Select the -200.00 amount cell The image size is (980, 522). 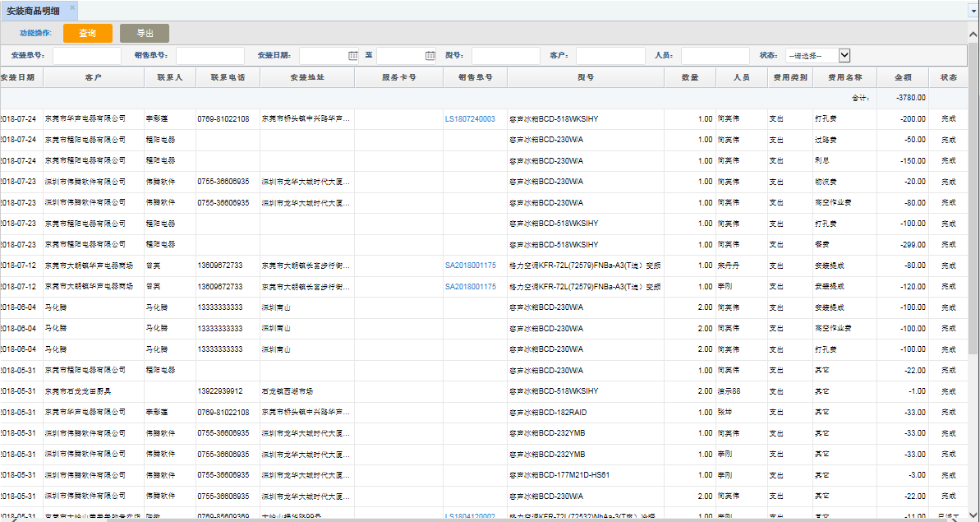[x=903, y=118]
